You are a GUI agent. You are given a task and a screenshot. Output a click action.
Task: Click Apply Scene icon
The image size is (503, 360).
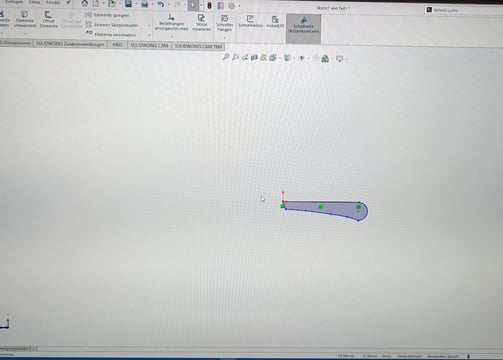pos(325,59)
